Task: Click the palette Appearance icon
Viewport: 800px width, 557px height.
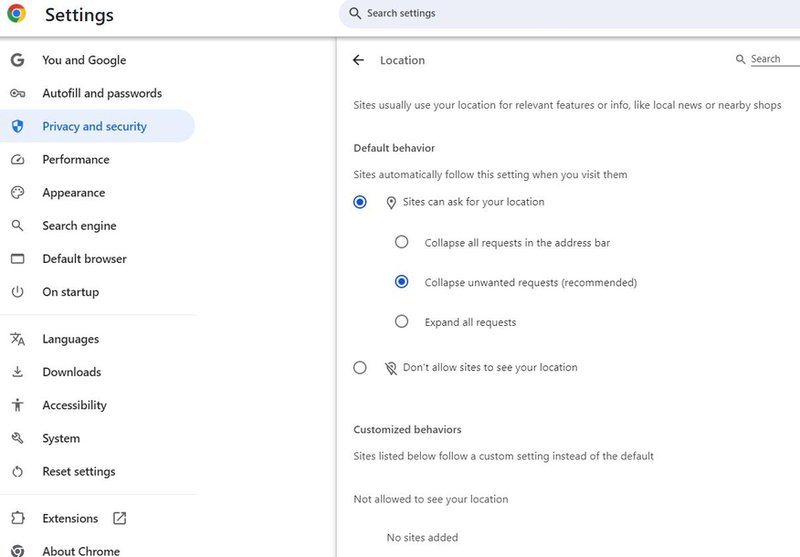Action: click(x=17, y=192)
